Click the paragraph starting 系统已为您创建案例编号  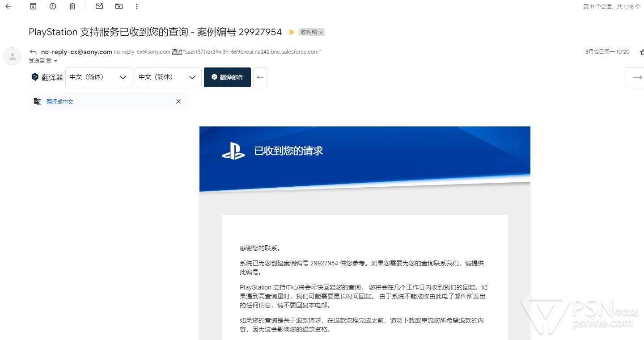[x=362, y=268]
